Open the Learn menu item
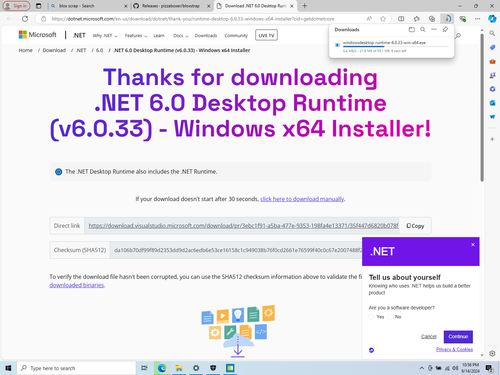Screen dimensions: 500x375 (x=159, y=36)
